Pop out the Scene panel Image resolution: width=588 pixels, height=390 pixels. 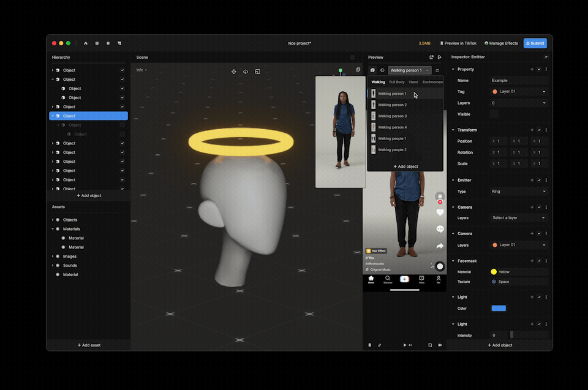[353, 58]
